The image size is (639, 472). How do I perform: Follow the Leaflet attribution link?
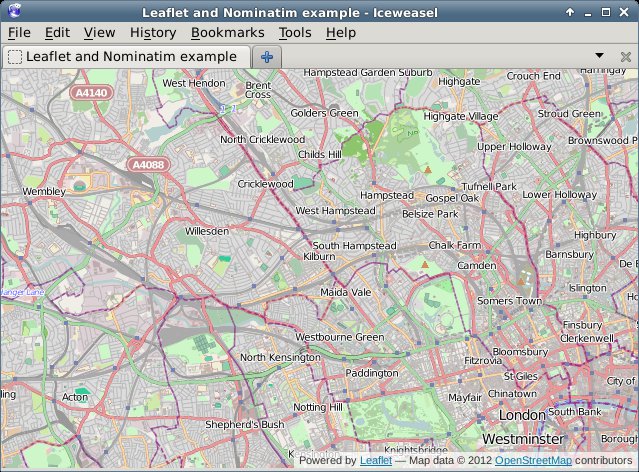[376, 461]
